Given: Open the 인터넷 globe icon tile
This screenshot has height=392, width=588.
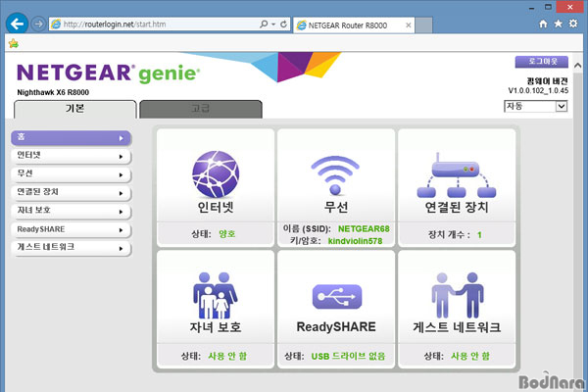Looking at the screenshot, I should tap(216, 174).
